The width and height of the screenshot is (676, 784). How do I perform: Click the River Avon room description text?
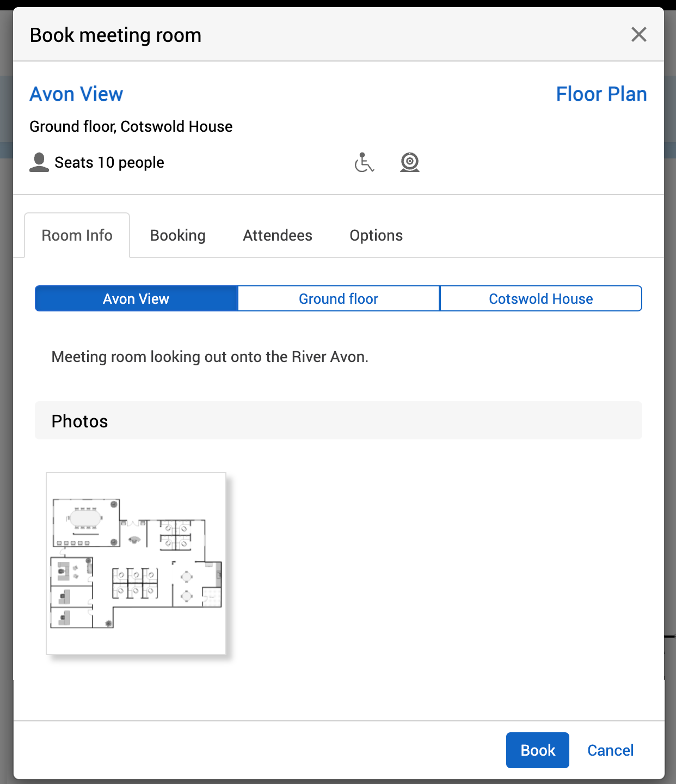[x=210, y=357]
